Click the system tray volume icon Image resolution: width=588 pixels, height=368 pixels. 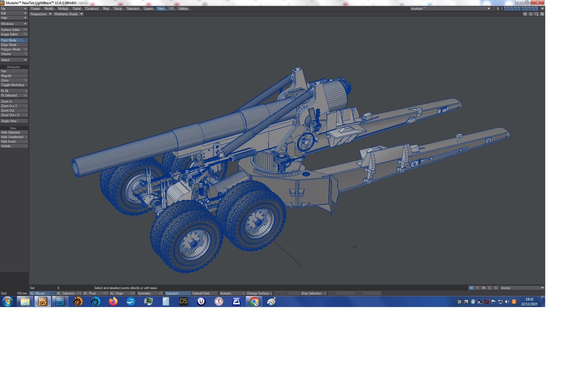[x=507, y=302]
